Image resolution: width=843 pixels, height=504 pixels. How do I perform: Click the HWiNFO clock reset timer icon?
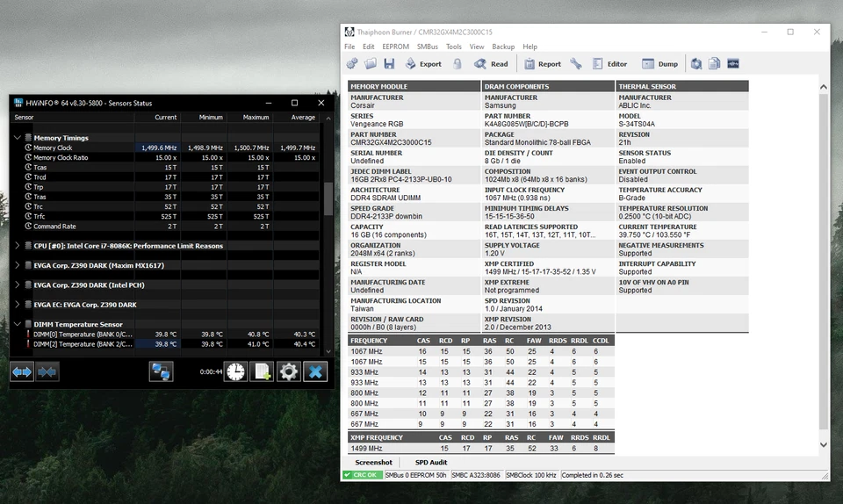[235, 371]
